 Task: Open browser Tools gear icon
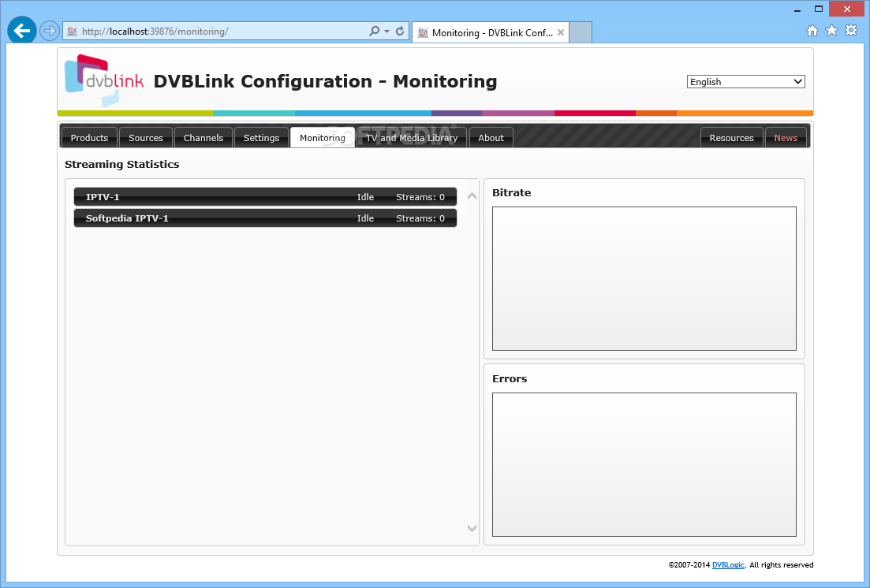[x=850, y=31]
